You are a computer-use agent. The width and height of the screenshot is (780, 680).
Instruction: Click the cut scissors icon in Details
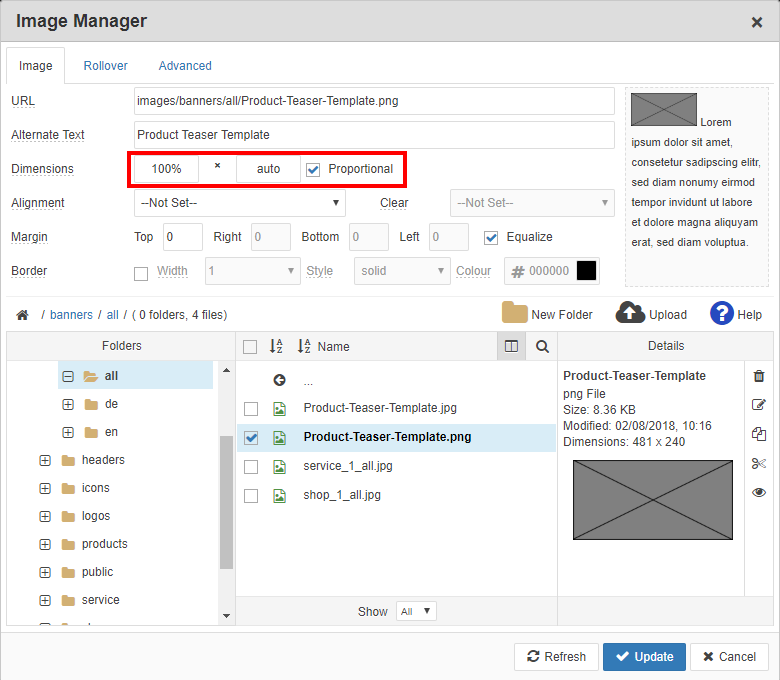coord(759,464)
